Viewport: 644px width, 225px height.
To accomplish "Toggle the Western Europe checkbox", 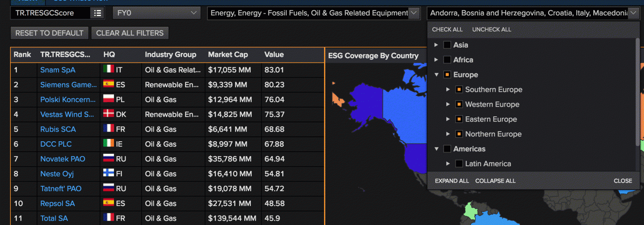I will point(459,104).
